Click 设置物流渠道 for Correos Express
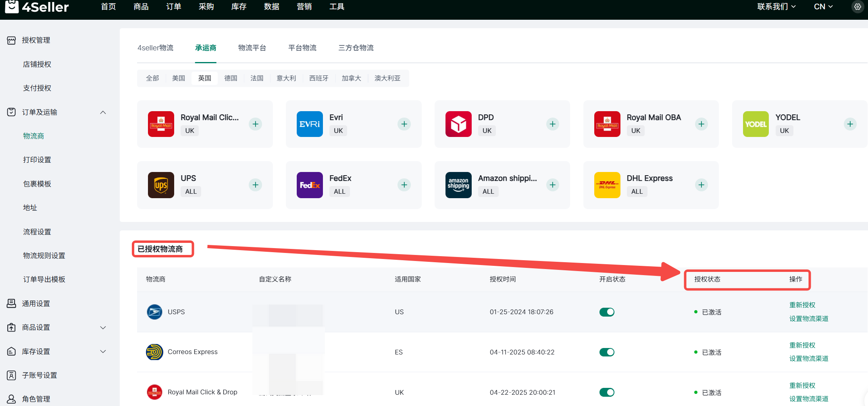This screenshot has width=868, height=406. pyautogui.click(x=808, y=358)
